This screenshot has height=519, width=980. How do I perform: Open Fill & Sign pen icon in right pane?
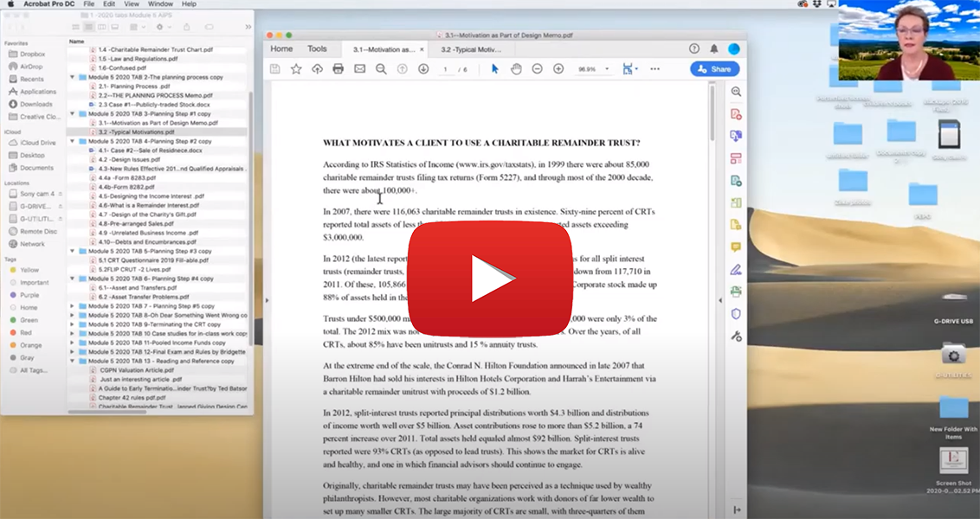pyautogui.click(x=736, y=270)
